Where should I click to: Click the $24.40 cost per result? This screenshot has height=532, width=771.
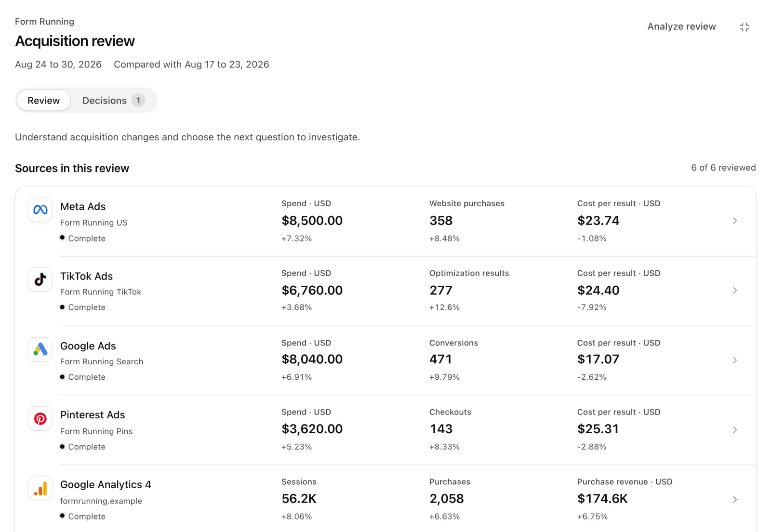pyautogui.click(x=598, y=291)
